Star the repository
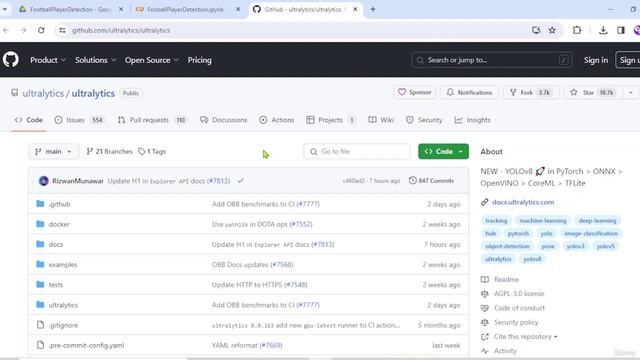640x360 pixels. 594,93
